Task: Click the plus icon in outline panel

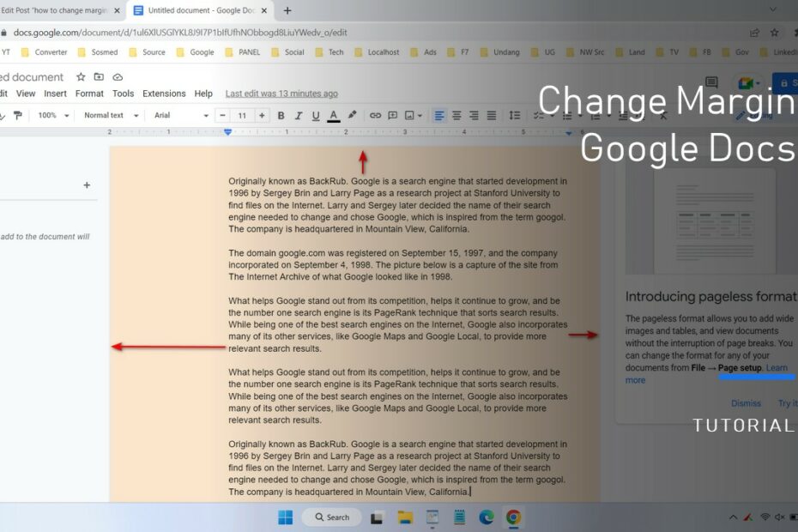Action: click(x=87, y=185)
